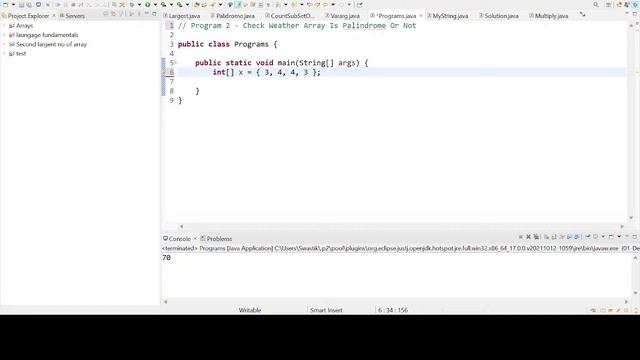Toggle Link with Editor in Project Explorer
The image size is (640, 360).
113,14
